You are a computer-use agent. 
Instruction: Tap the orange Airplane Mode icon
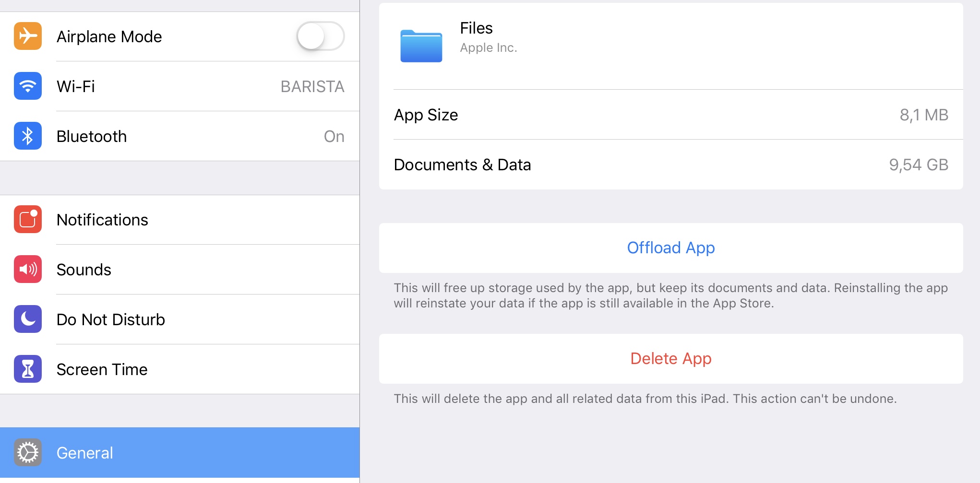click(x=28, y=36)
